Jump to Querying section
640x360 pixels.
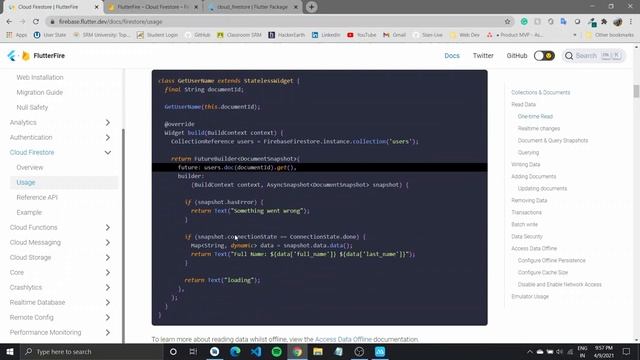click(528, 152)
